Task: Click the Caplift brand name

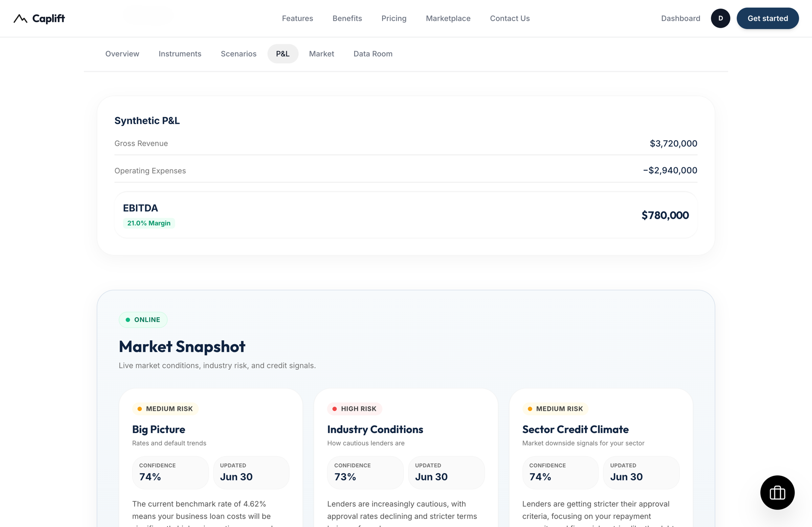Action: 49,18
